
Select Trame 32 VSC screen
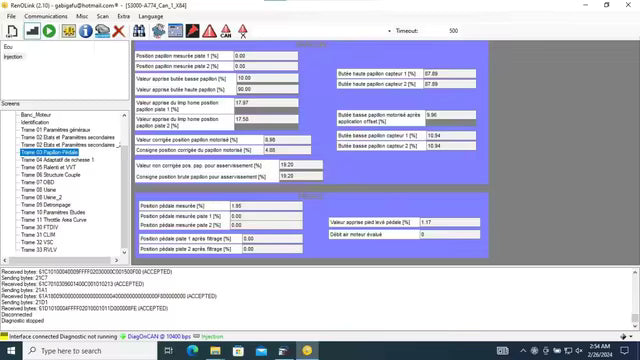[37, 242]
